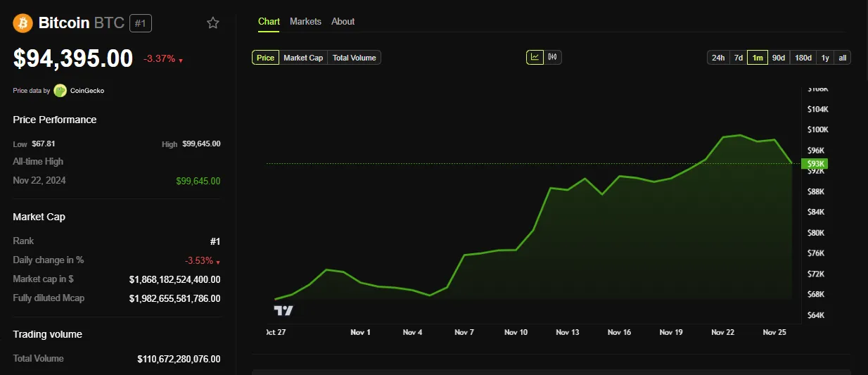Click the #1 rank badge
This screenshot has height=375, width=868.
(140, 23)
